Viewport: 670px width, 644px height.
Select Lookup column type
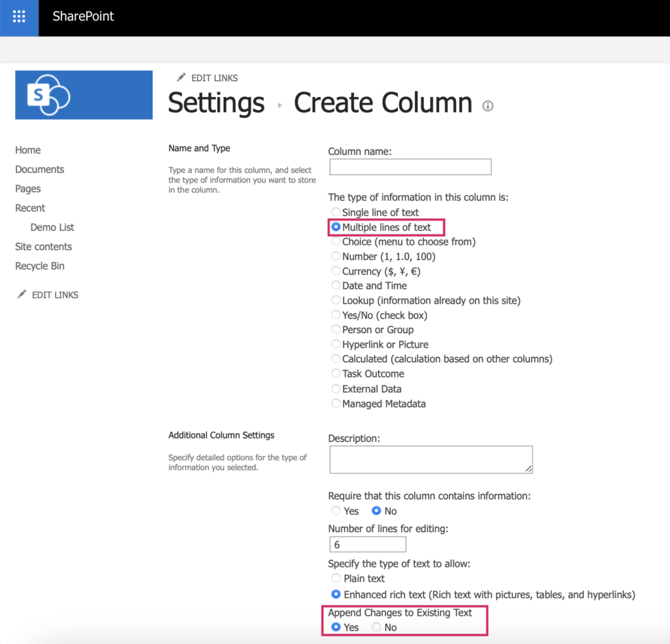pyautogui.click(x=336, y=300)
